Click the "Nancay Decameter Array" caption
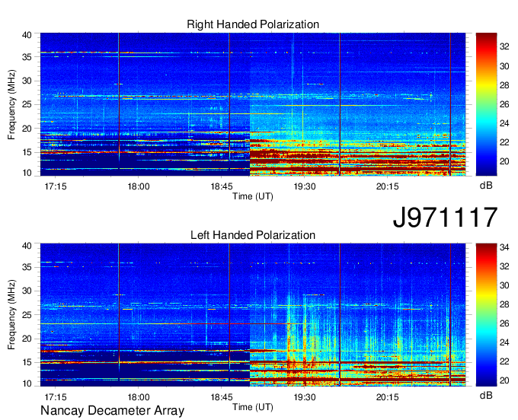 click(x=112, y=411)
